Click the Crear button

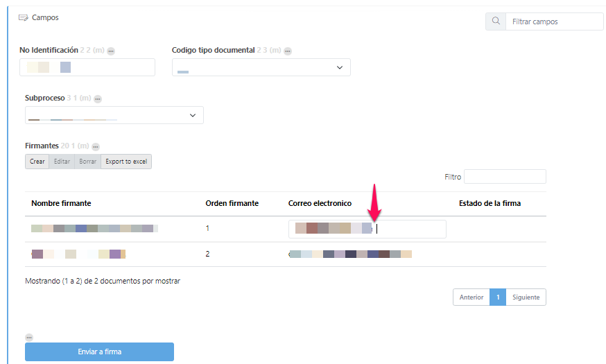pos(37,162)
